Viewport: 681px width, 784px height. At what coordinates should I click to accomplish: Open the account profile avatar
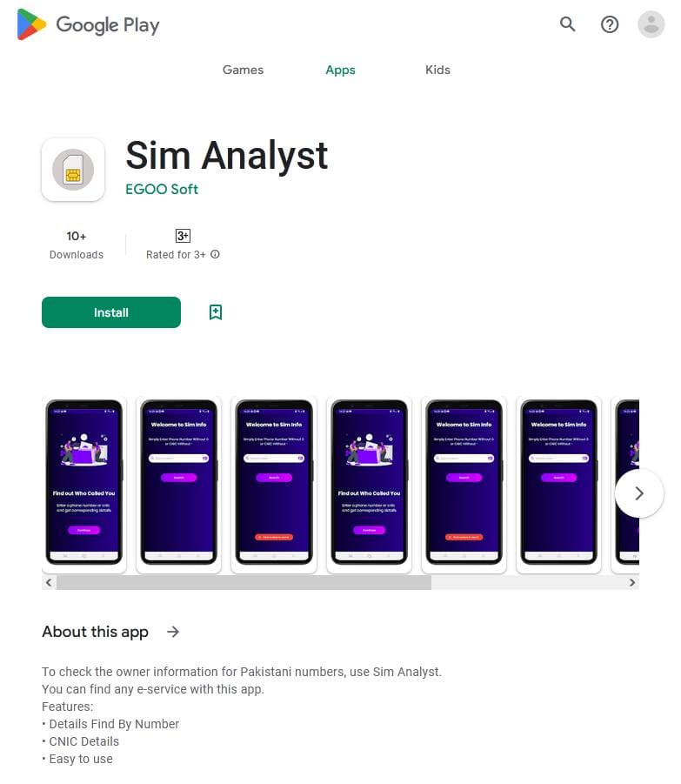tap(651, 24)
